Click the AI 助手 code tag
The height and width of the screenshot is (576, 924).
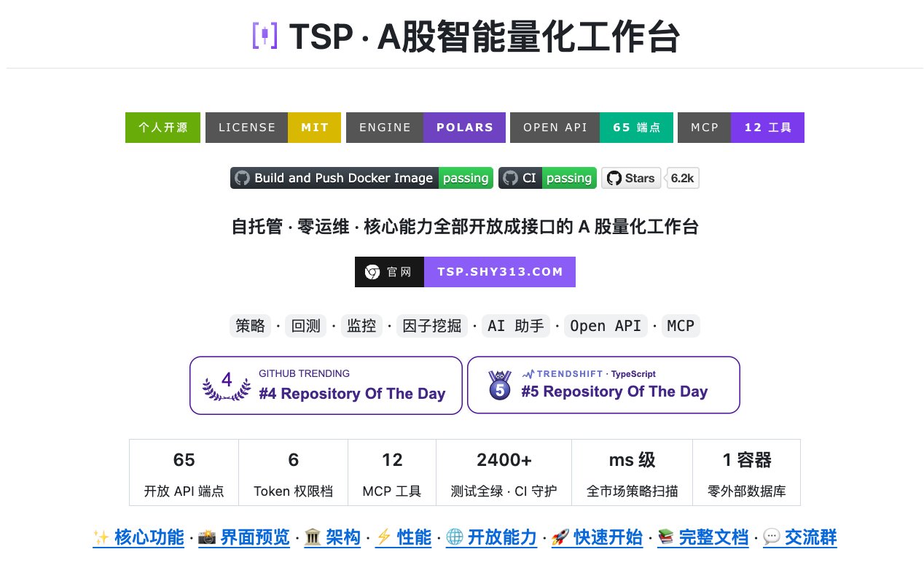516,326
